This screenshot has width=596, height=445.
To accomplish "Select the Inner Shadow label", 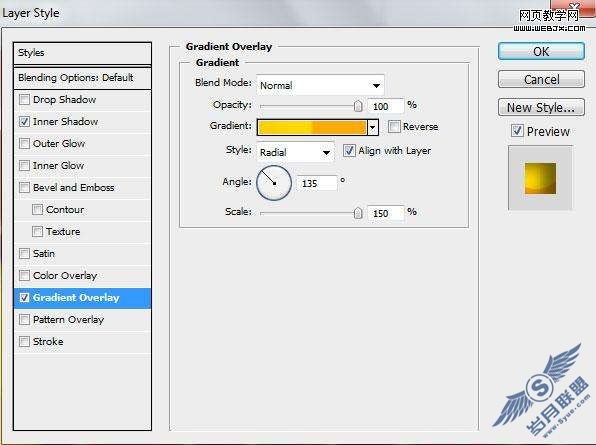I will point(65,122).
